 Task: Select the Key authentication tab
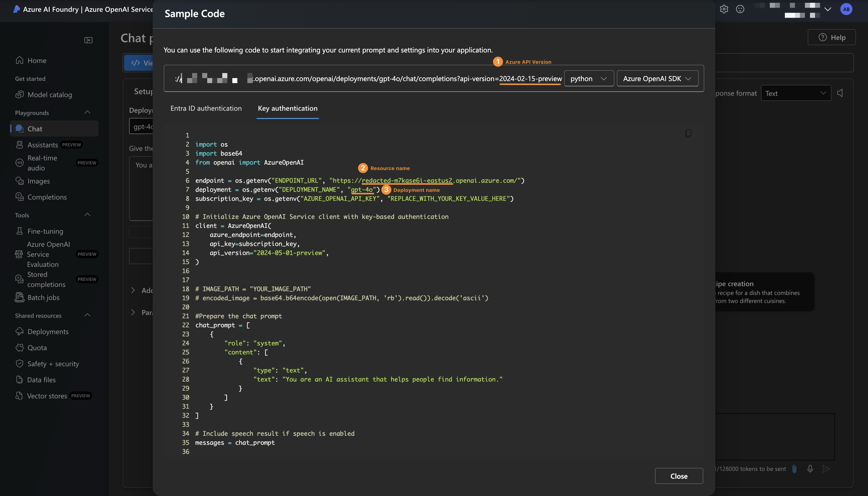click(x=287, y=108)
